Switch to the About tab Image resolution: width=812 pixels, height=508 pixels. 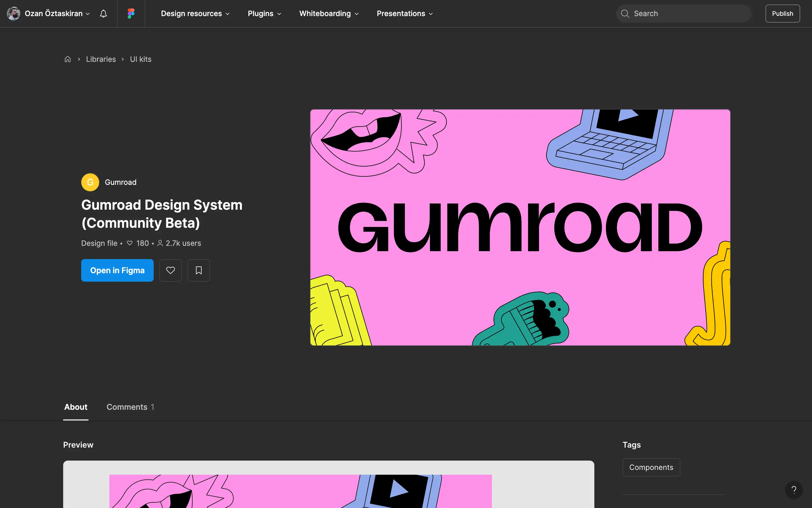76,407
